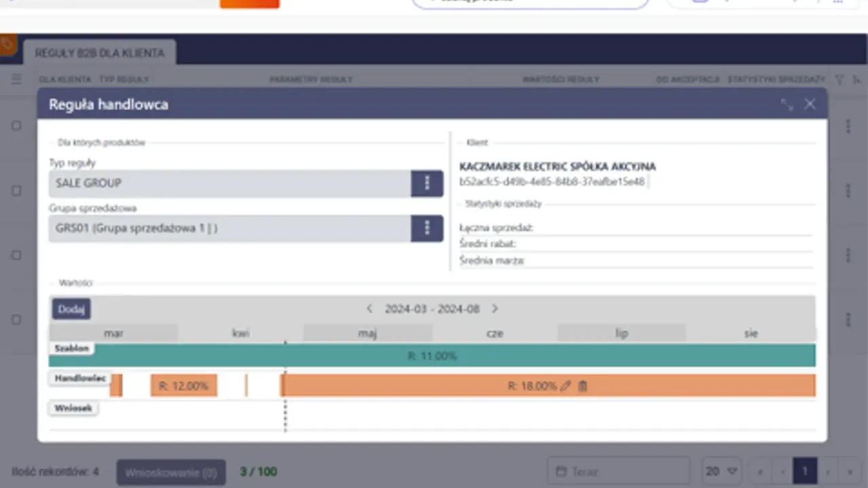The image size is (868, 488).
Task: Click the Wnioskowanie (0) button
Action: pyautogui.click(x=172, y=472)
